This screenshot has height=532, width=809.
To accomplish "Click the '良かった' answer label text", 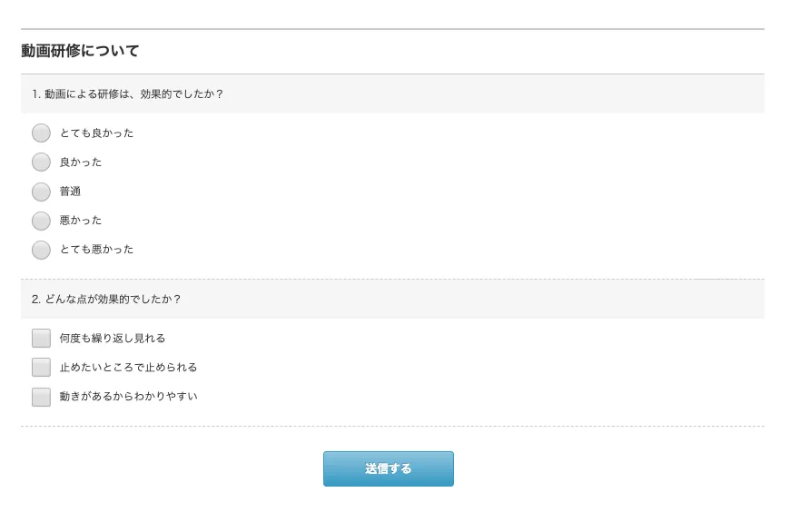I will pyautogui.click(x=81, y=163).
